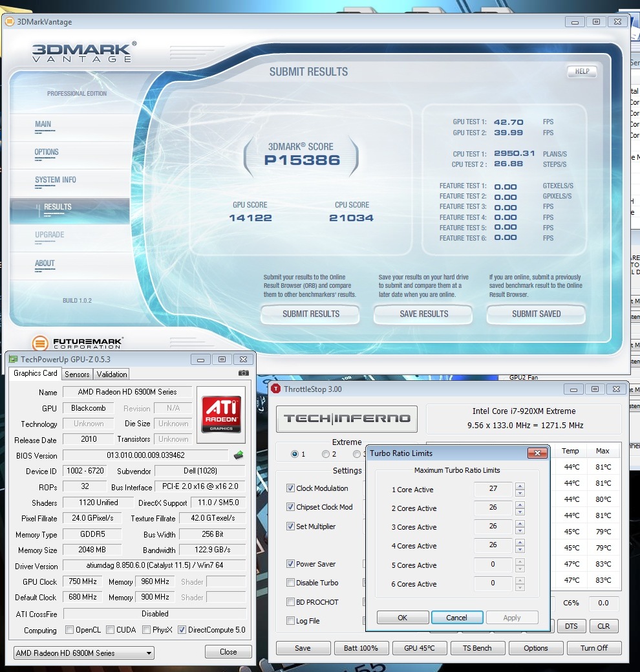Close the Turbo Ratio Limits dialog with X

pyautogui.click(x=537, y=453)
